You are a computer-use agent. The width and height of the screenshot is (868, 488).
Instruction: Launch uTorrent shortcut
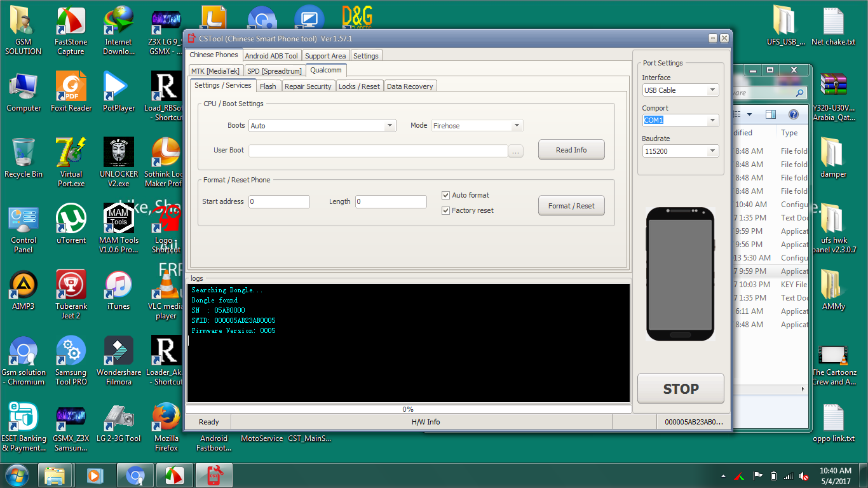(x=71, y=224)
